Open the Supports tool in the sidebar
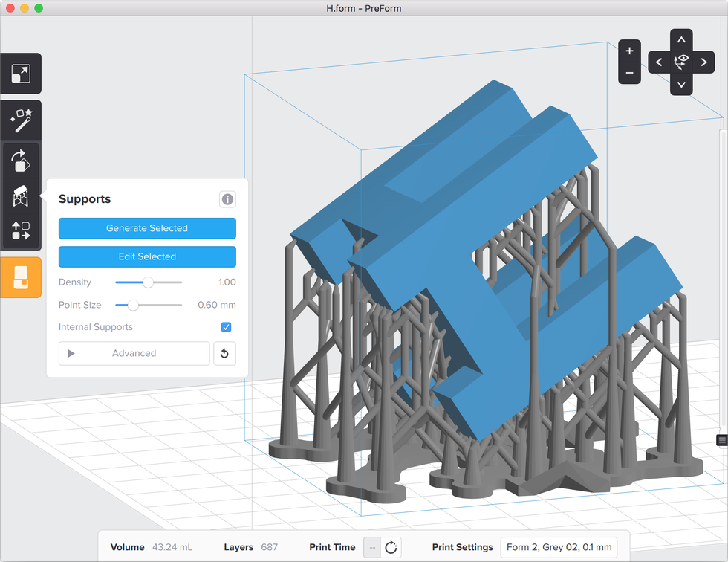728x562 pixels. point(21,196)
